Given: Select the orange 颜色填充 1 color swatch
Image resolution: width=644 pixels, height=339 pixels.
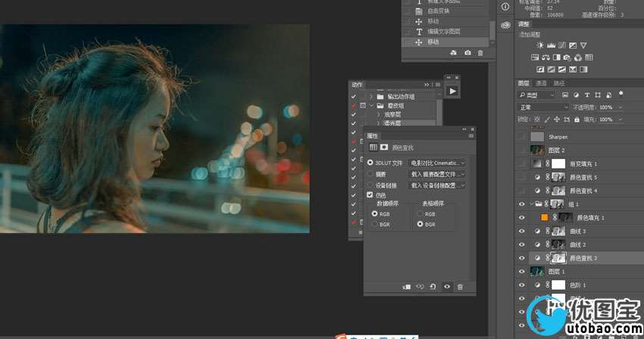Looking at the screenshot, I should [545, 217].
